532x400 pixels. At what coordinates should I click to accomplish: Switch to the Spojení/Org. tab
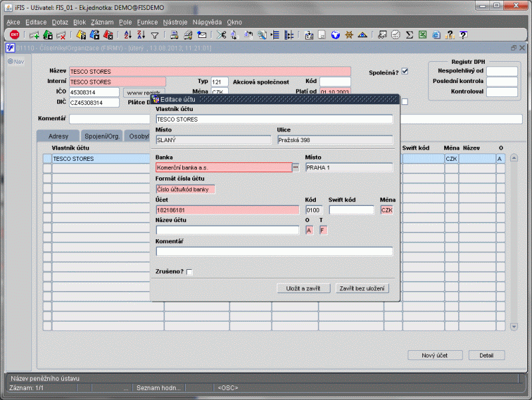click(102, 136)
